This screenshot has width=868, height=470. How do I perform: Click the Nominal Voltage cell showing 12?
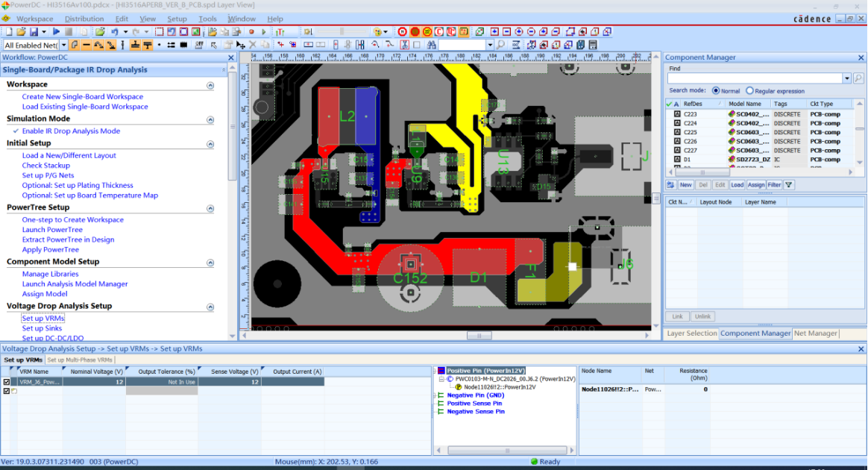coord(94,382)
